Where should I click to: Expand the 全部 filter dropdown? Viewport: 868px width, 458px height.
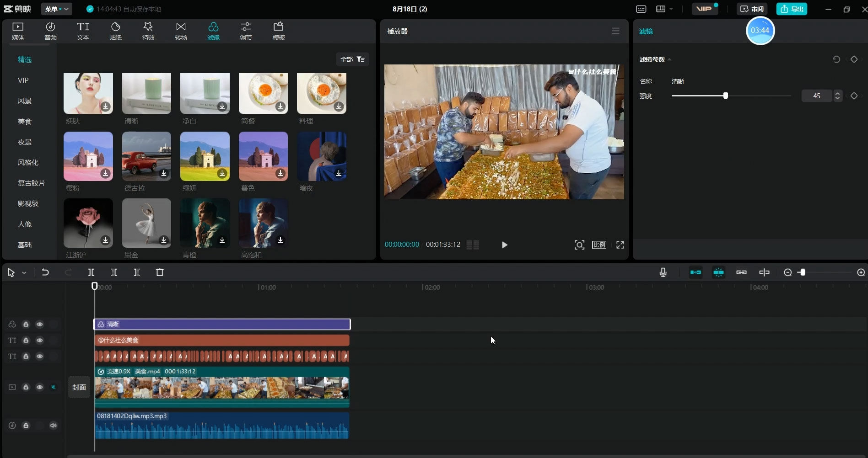(352, 59)
